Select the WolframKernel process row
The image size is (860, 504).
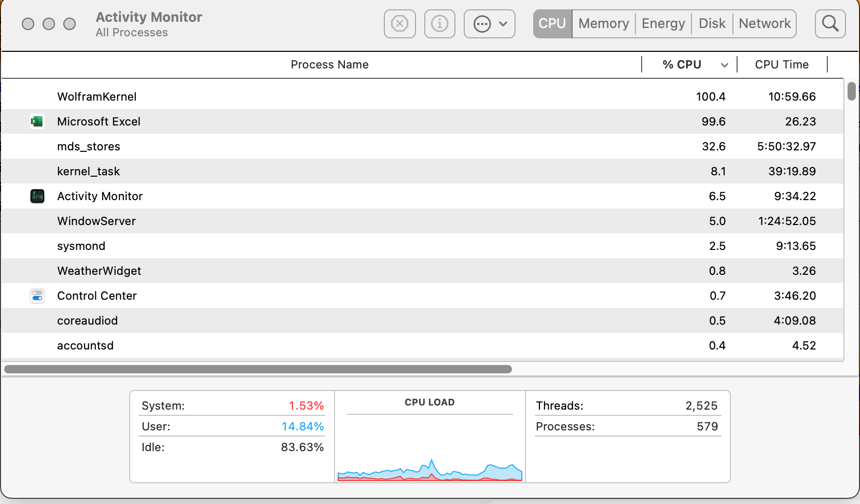pyautogui.click(x=423, y=96)
